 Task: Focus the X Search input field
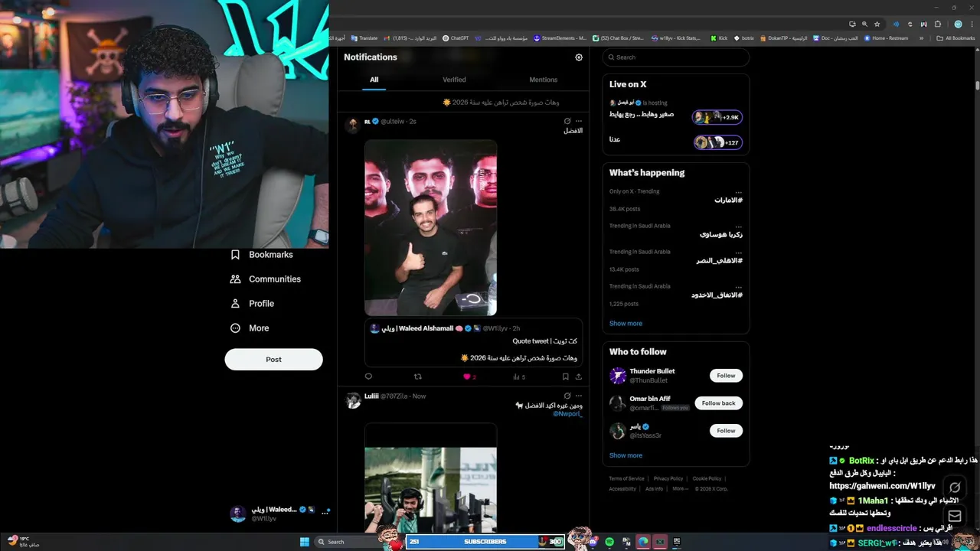pos(675,57)
